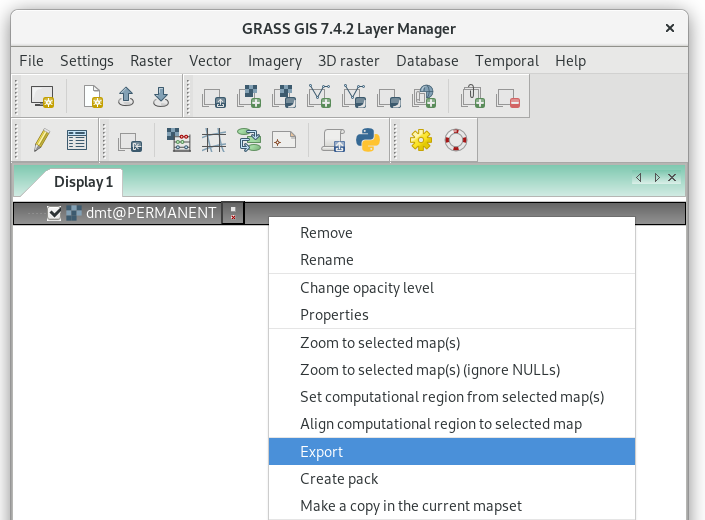Launch graphical modeler icon
705x520 pixels.
250,140
